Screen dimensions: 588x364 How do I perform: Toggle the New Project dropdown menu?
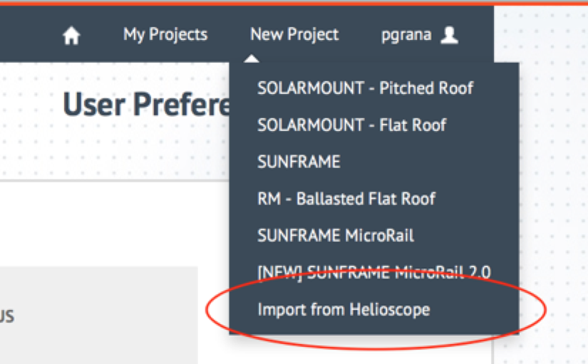[294, 34]
